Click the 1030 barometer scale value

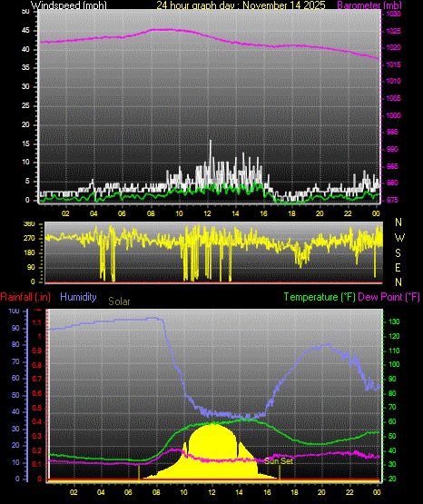point(393,15)
